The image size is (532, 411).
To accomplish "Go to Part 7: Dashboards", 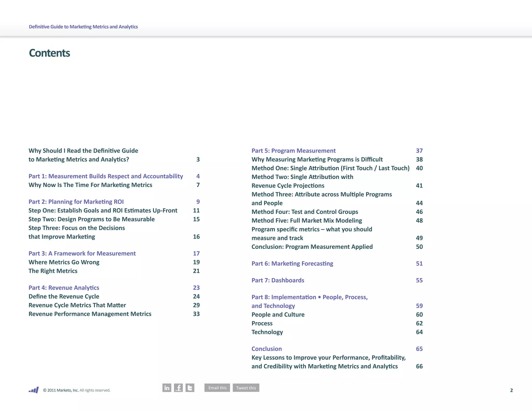I will [278, 280].
